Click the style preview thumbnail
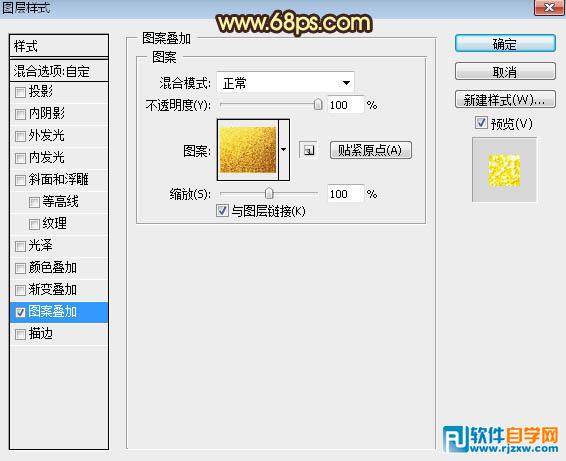This screenshot has height=461, width=566. pyautogui.click(x=504, y=170)
